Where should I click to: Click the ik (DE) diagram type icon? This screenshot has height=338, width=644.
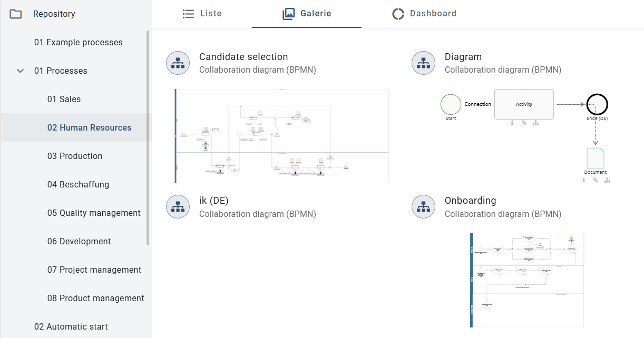click(178, 207)
